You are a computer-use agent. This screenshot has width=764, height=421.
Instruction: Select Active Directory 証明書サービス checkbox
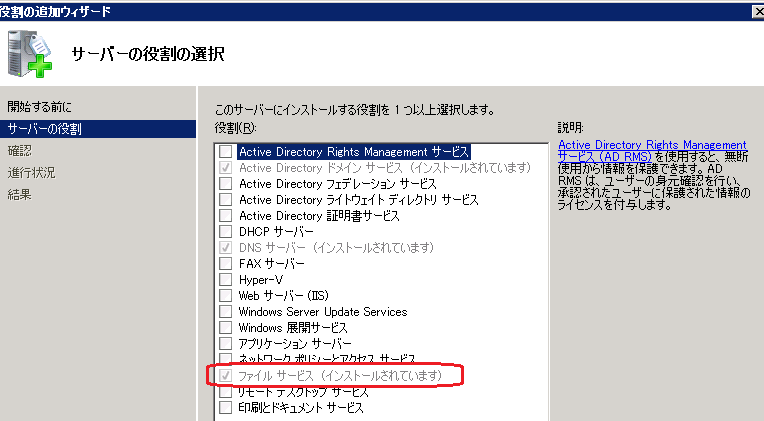click(x=226, y=216)
